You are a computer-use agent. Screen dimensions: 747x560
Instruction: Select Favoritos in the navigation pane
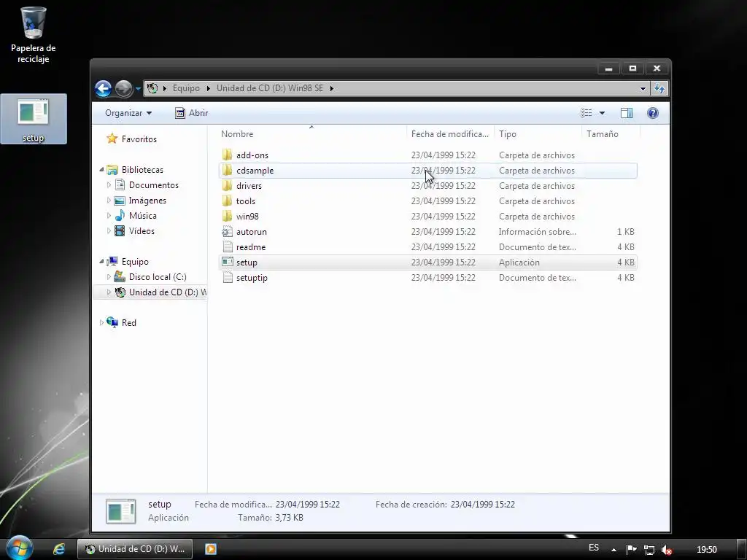[139, 139]
